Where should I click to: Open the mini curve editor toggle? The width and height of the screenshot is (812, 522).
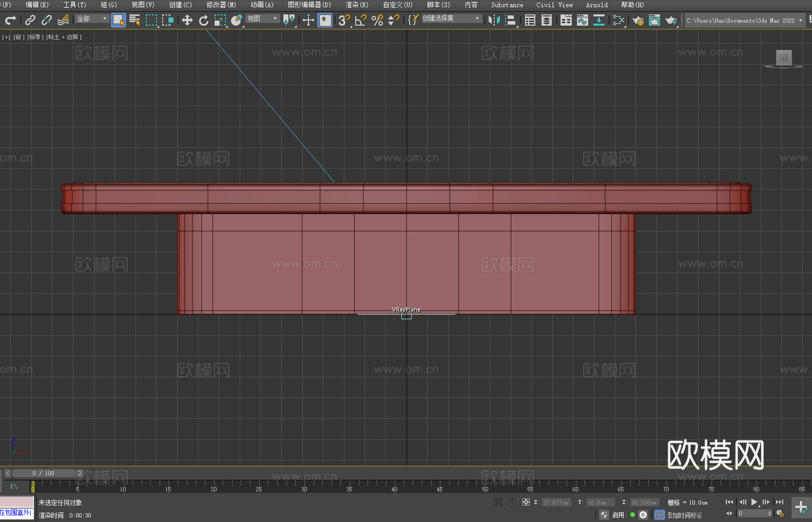(14, 486)
